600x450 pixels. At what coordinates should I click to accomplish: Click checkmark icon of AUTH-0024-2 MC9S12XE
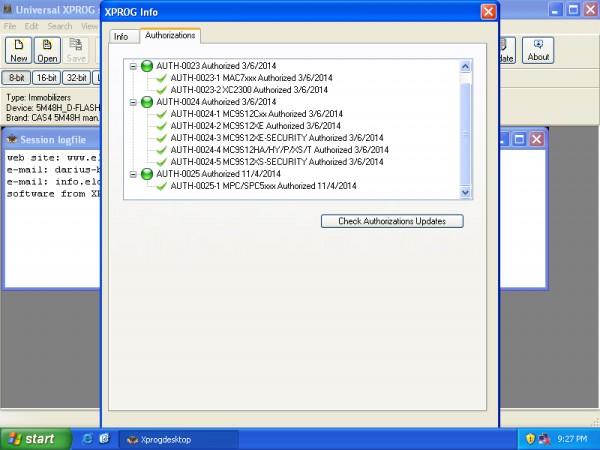(x=161, y=126)
